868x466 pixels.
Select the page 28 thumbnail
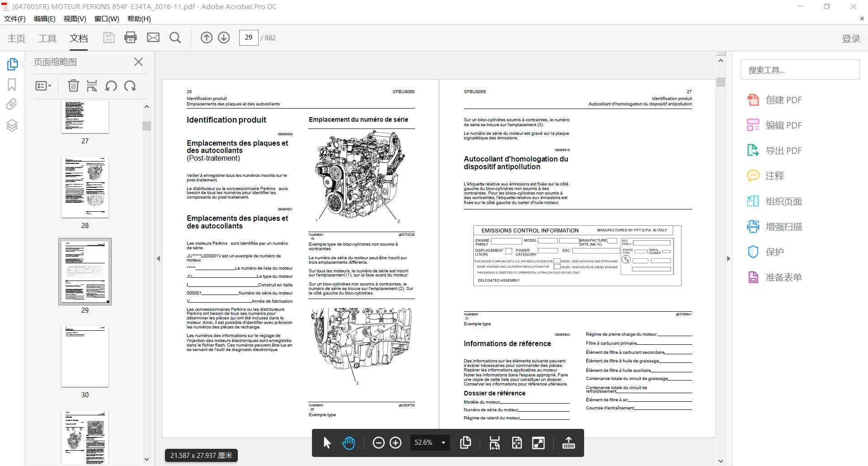[85, 187]
